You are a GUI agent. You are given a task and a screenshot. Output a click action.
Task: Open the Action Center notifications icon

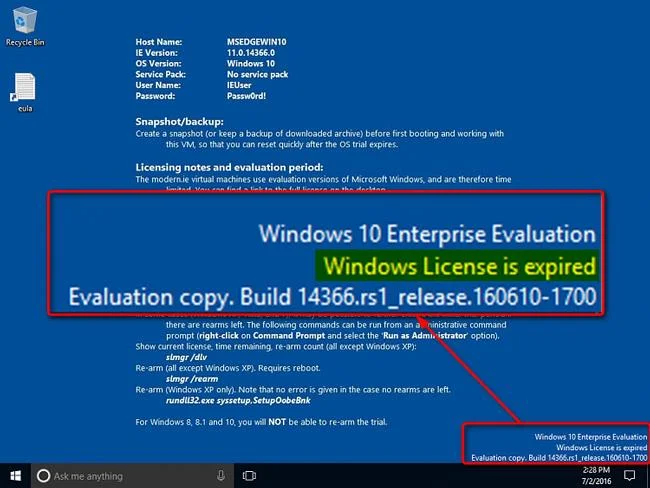(629, 476)
